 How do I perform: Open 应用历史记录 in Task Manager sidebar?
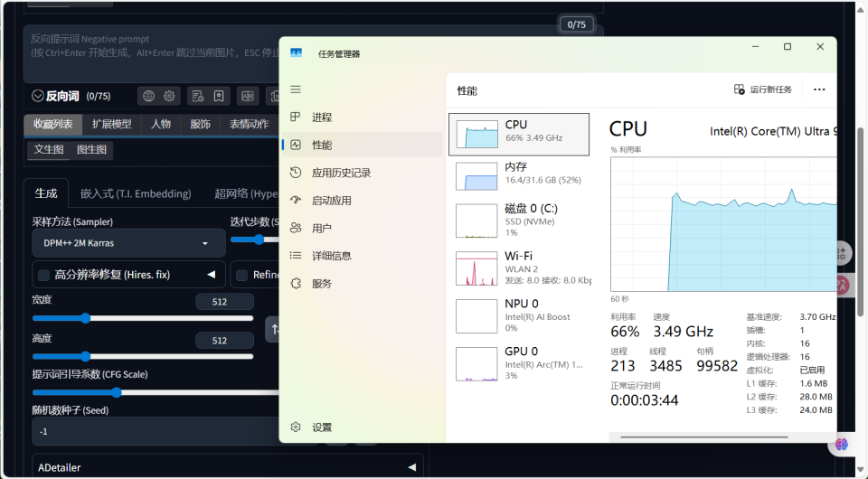pyautogui.click(x=362, y=173)
